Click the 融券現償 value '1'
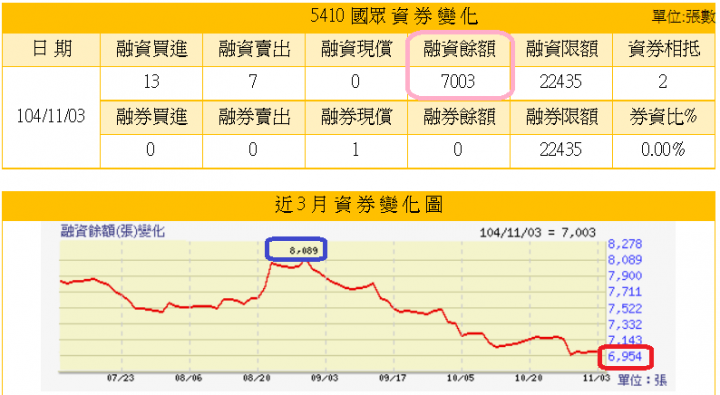720x395 pixels. 355,150
